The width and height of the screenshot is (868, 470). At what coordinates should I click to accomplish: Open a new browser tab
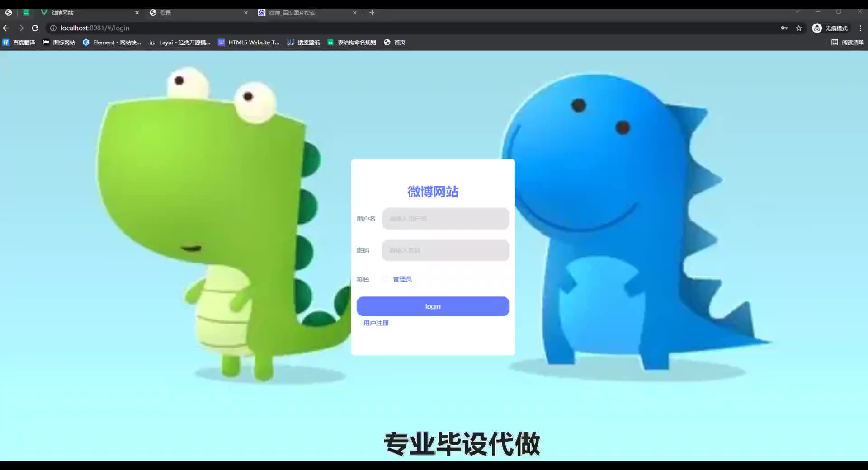[372, 13]
